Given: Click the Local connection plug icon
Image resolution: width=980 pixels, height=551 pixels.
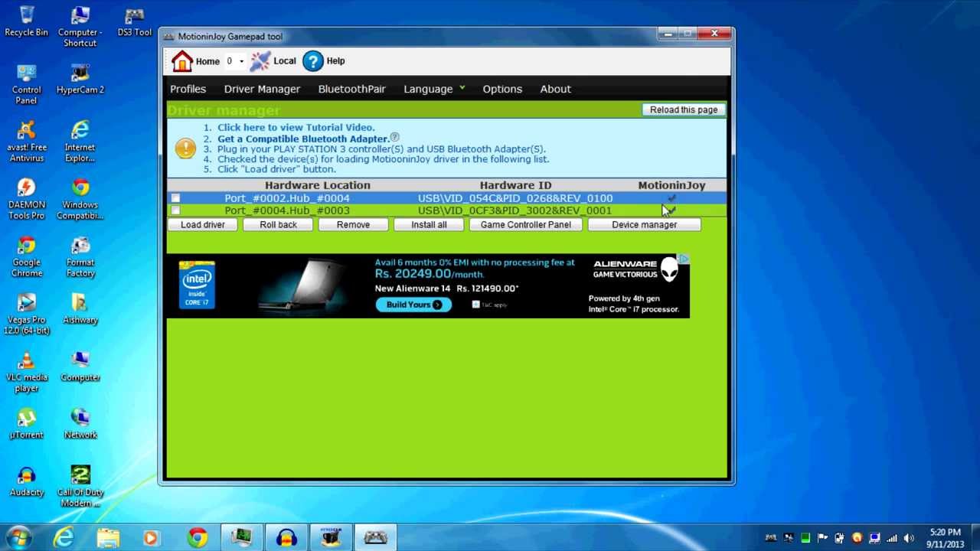Looking at the screenshot, I should [260, 61].
